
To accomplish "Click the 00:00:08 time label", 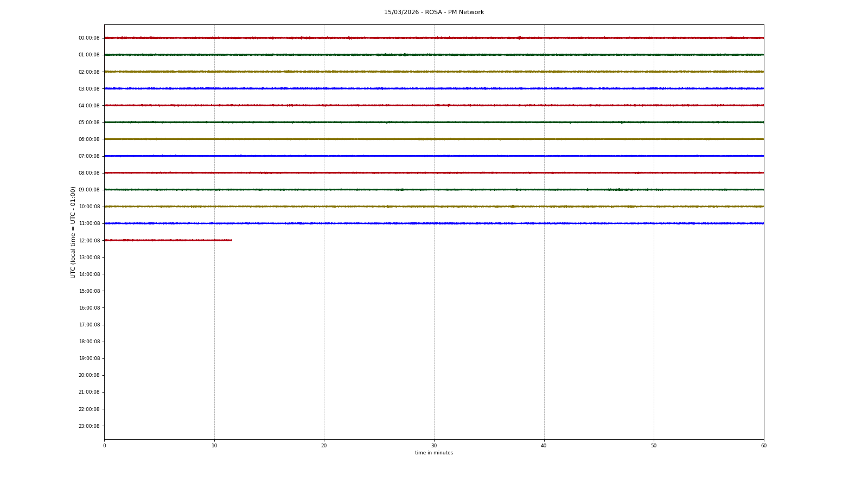I will pyautogui.click(x=89, y=38).
